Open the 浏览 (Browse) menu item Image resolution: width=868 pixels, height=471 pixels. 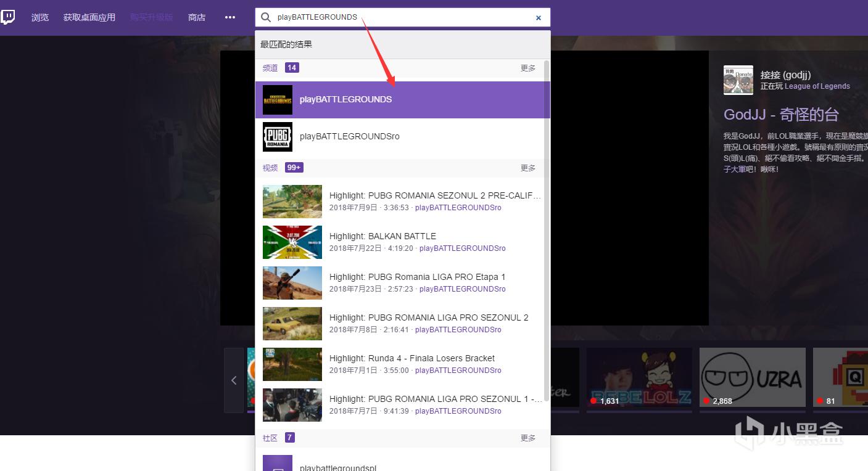(x=40, y=17)
